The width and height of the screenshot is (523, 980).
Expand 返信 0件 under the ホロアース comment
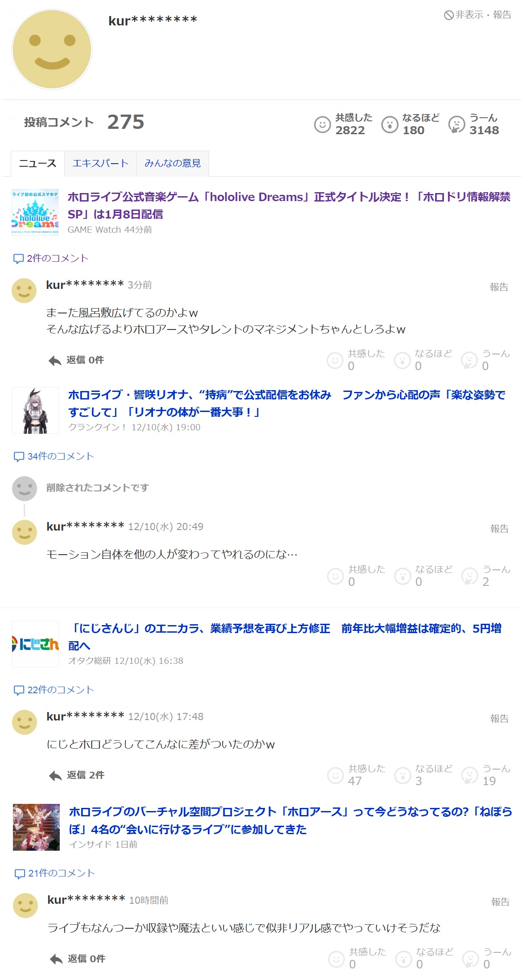[x=78, y=959]
